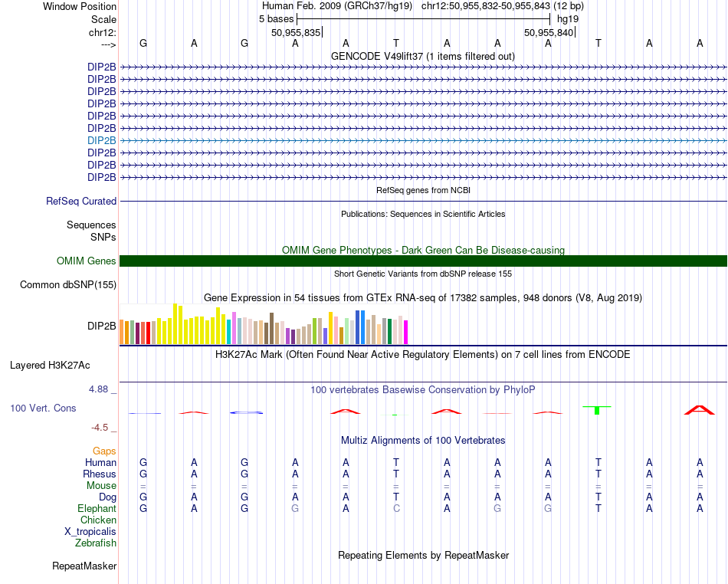Click the RefSeq Curated label

tap(81, 201)
